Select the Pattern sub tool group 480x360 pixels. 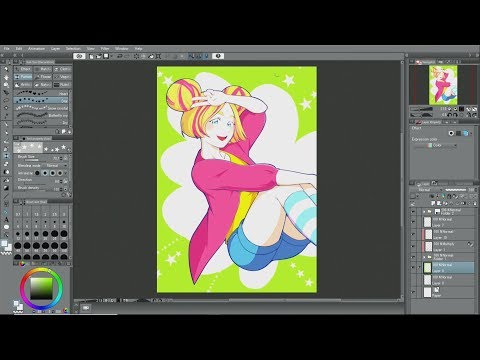coord(23,77)
